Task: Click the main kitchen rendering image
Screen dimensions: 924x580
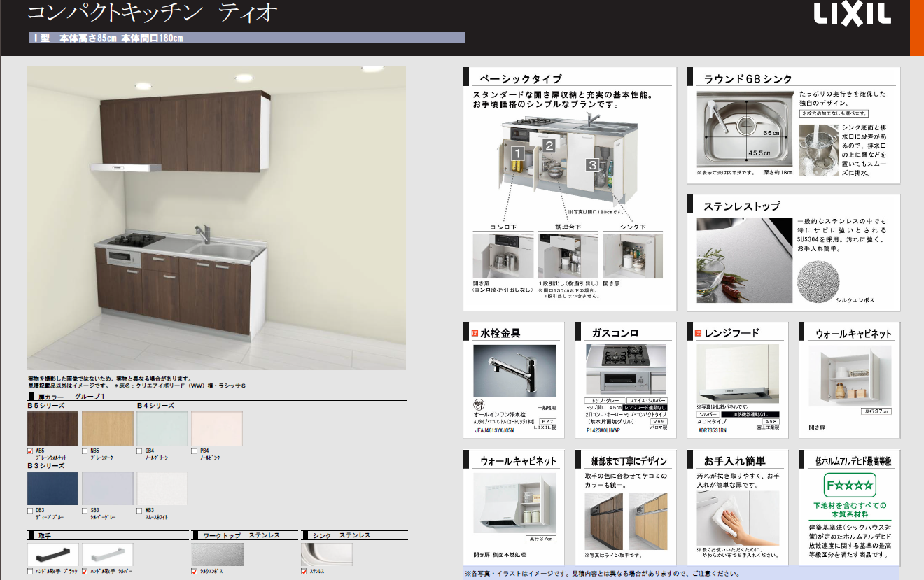Action: [x=216, y=218]
